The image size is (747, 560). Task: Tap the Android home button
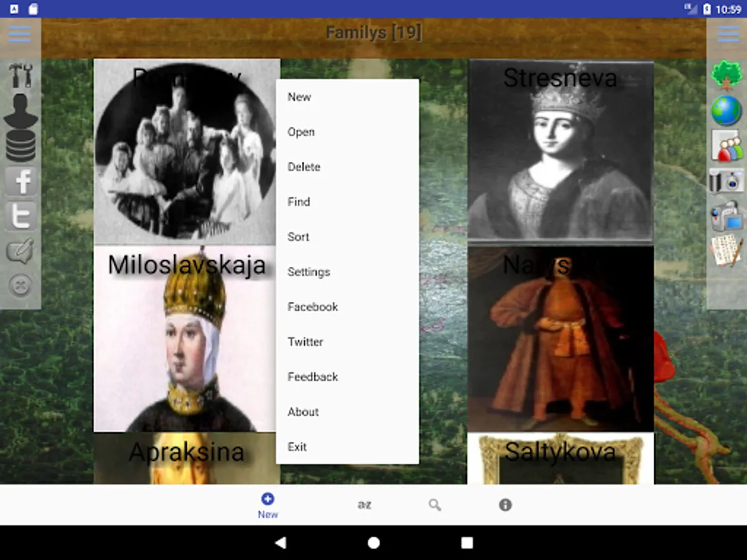(x=374, y=543)
